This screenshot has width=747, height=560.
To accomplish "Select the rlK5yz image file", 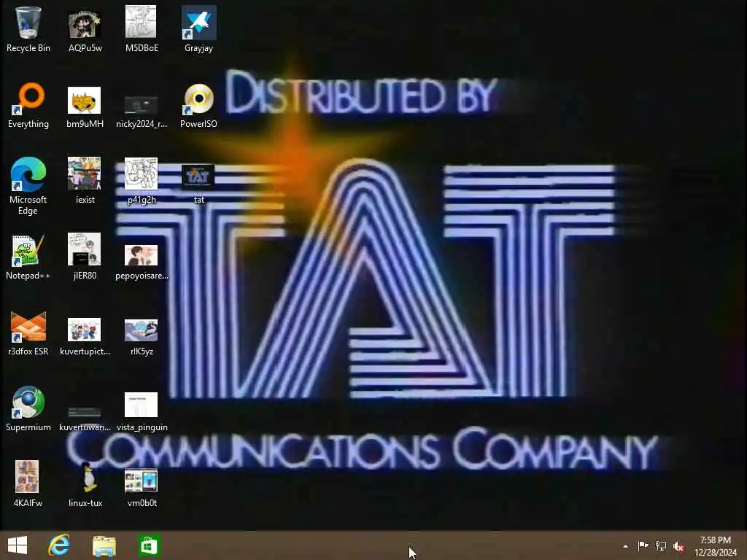I will point(142,337).
